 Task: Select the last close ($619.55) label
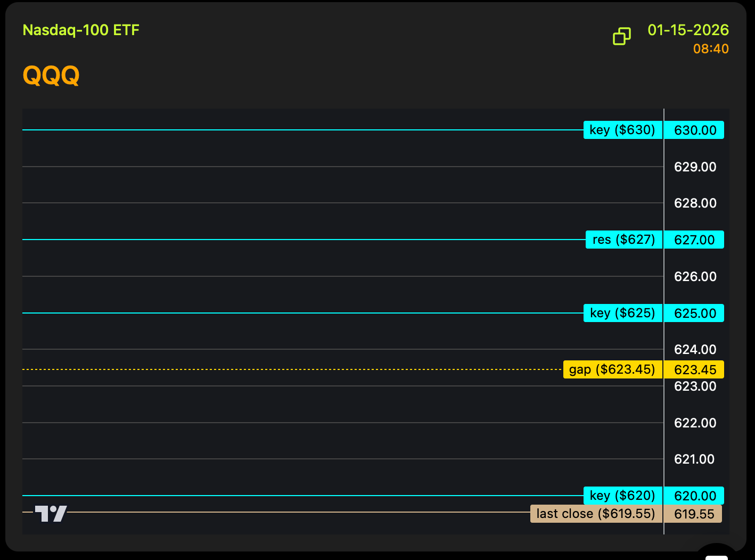click(x=596, y=514)
